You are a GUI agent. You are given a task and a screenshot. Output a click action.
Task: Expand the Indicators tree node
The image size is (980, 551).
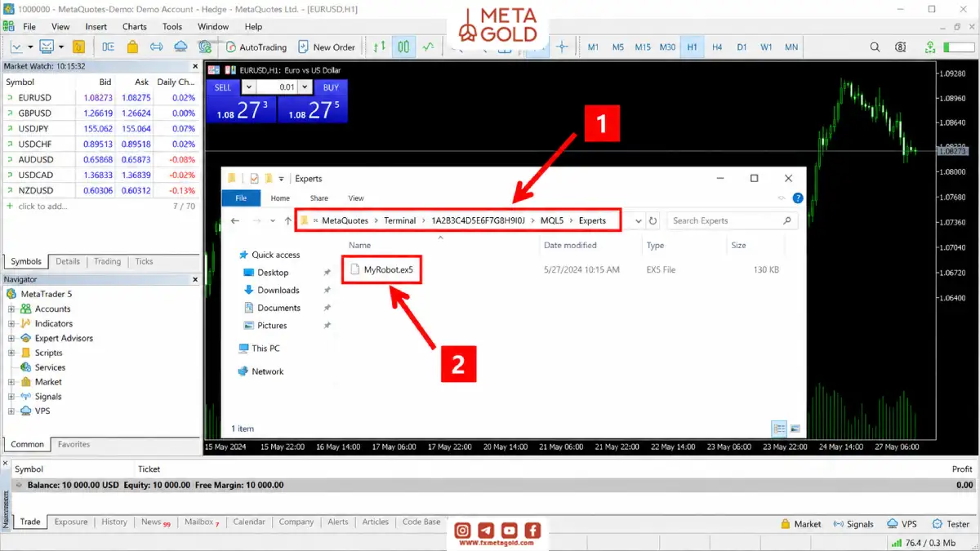click(x=12, y=323)
